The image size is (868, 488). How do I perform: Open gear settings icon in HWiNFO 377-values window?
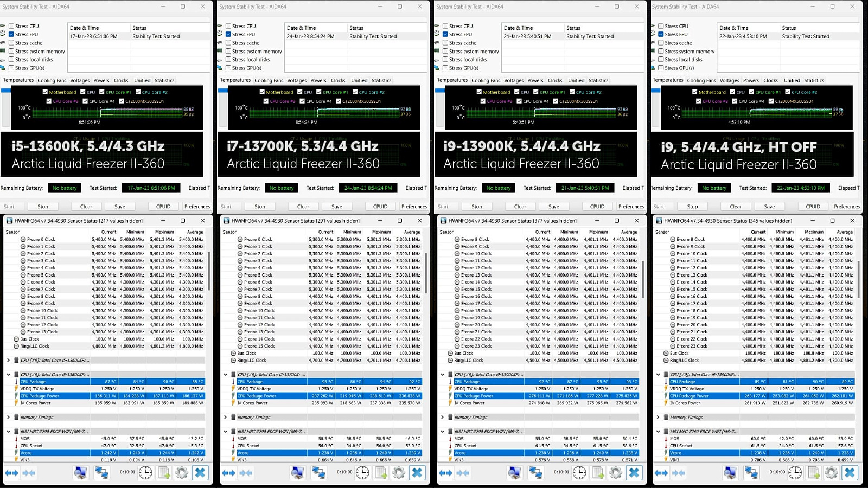point(616,473)
